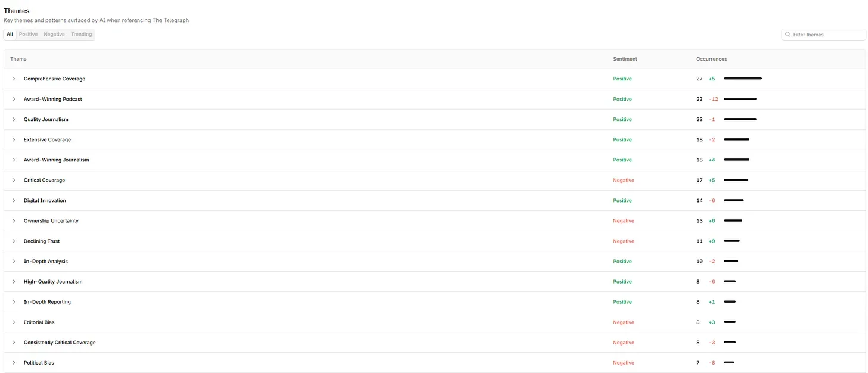This screenshot has width=868, height=373.
Task: Expand the Critical Coverage row chevron
Action: pyautogui.click(x=14, y=180)
